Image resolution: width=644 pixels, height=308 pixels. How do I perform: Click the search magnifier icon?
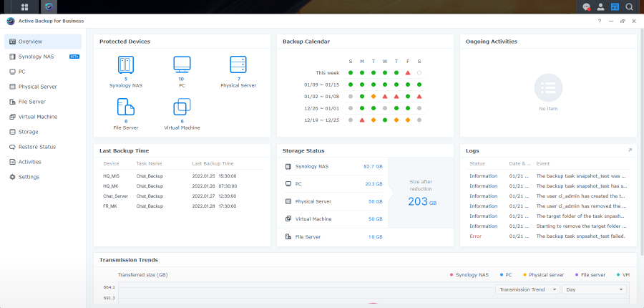click(x=629, y=7)
